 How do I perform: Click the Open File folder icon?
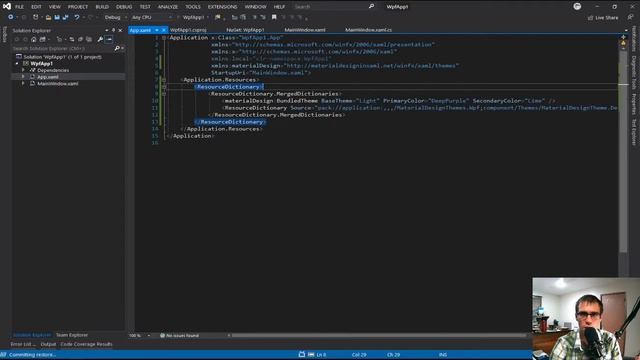(x=48, y=18)
